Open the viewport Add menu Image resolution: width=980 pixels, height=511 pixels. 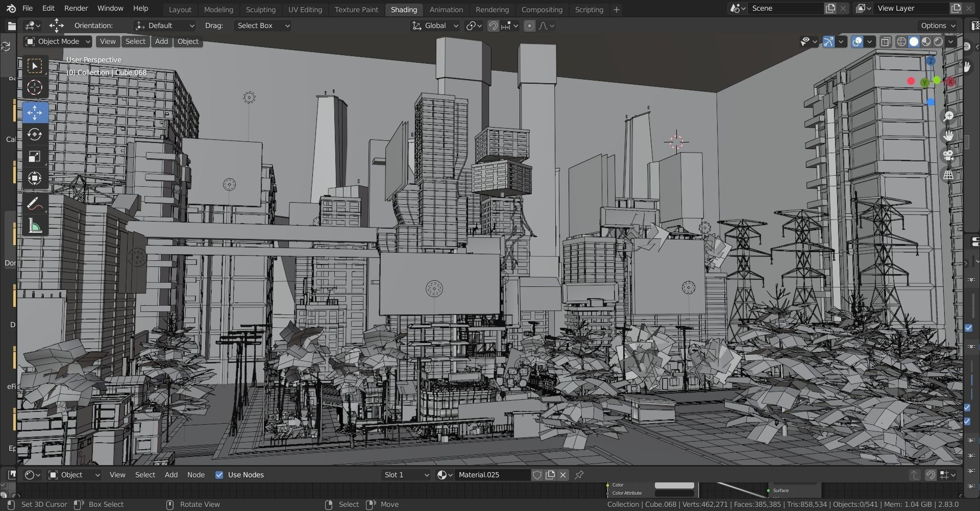click(x=161, y=42)
